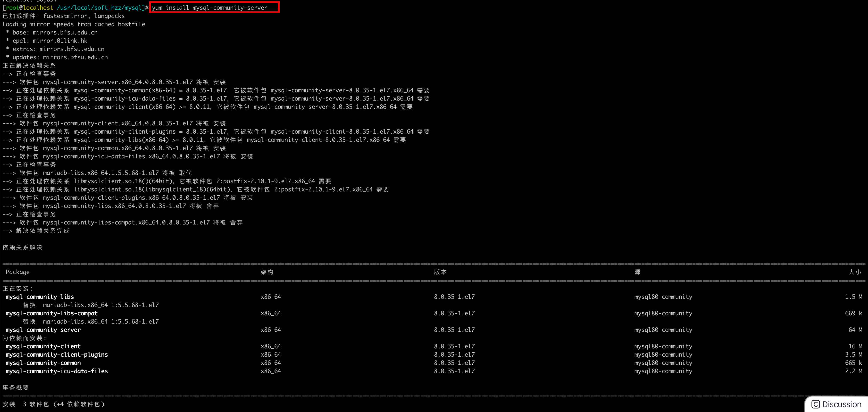
Task: Click the 大小 column header
Action: pos(854,272)
